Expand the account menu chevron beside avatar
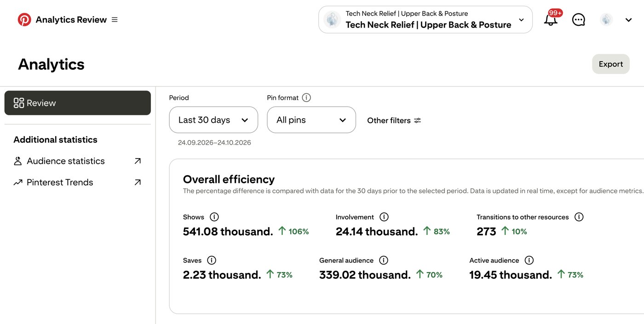The width and height of the screenshot is (644, 324). coord(629,20)
